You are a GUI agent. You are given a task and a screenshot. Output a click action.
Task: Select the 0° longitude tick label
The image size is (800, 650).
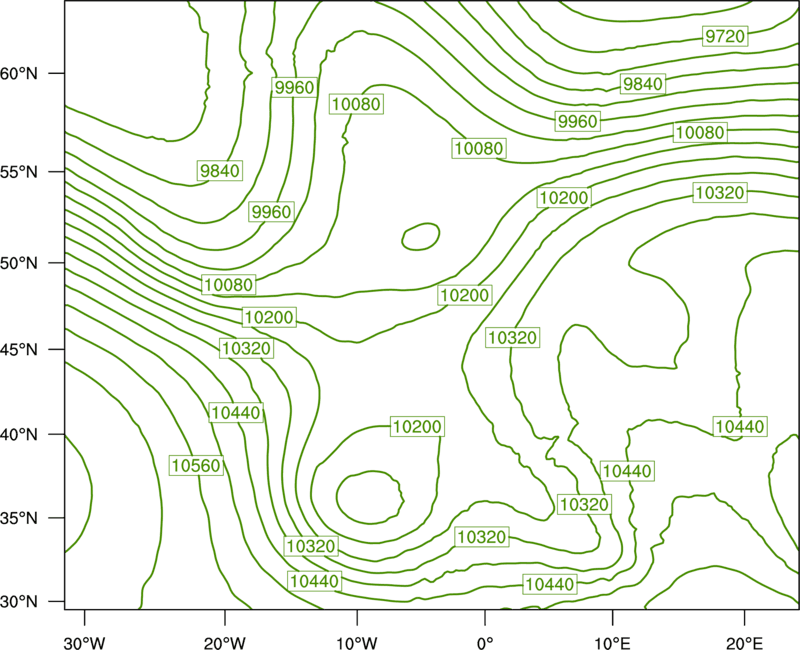click(x=485, y=643)
